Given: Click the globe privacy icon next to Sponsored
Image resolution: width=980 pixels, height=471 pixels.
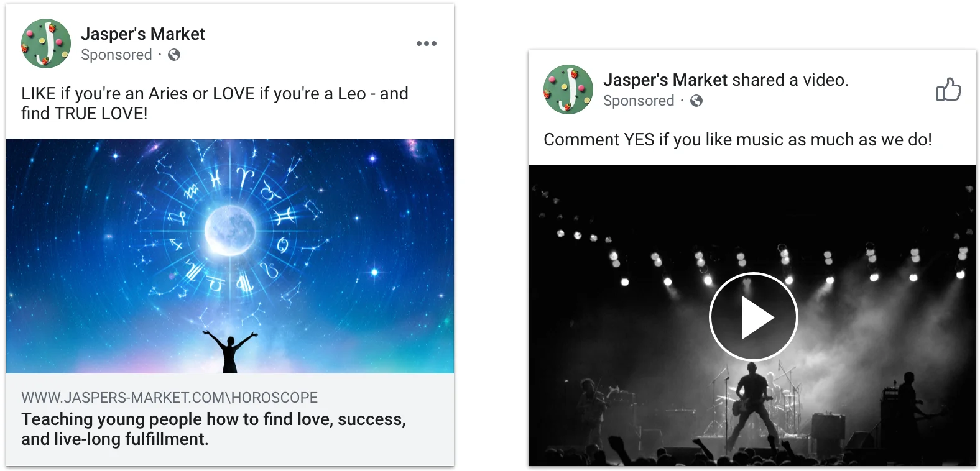Looking at the screenshot, I should pos(173,55).
